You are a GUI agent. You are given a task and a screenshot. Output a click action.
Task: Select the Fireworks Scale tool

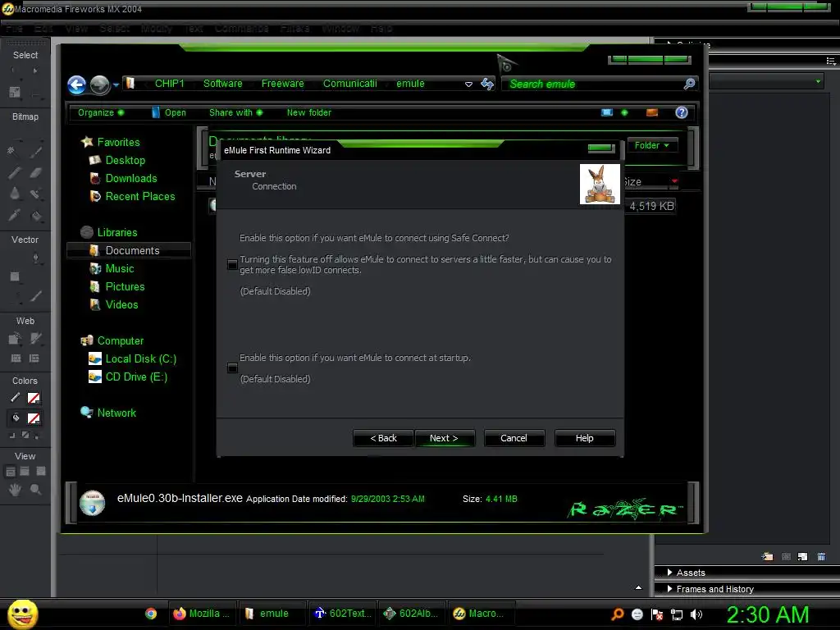tap(15, 92)
